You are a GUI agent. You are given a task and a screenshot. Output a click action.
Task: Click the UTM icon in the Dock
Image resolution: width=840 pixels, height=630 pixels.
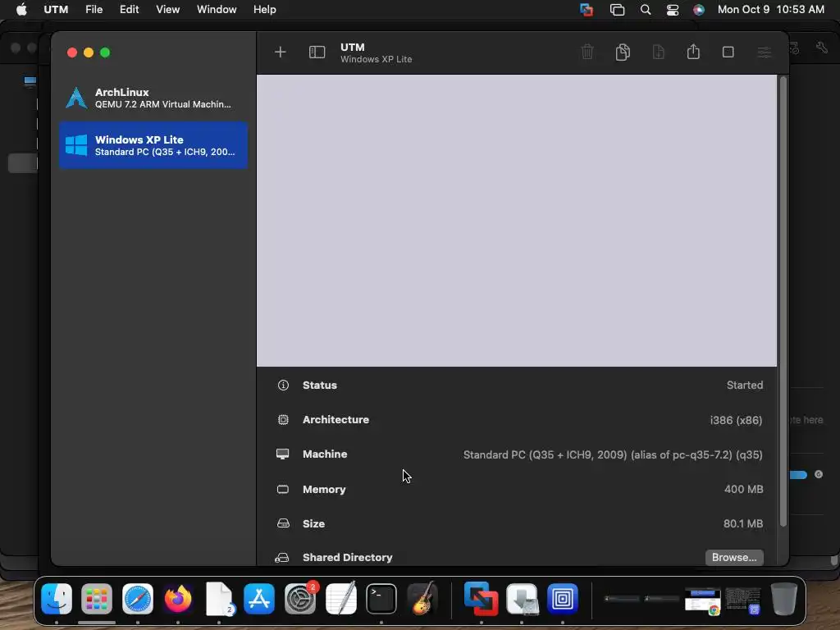click(563, 598)
